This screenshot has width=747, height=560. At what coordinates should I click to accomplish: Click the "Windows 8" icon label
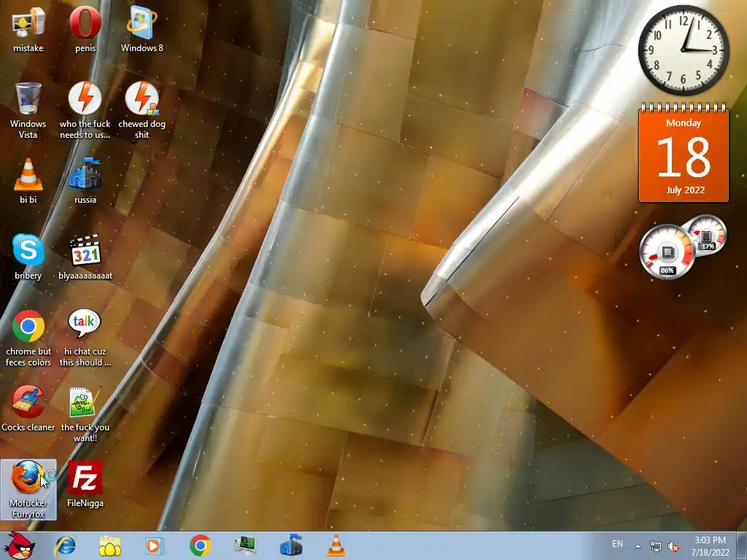pos(142,48)
